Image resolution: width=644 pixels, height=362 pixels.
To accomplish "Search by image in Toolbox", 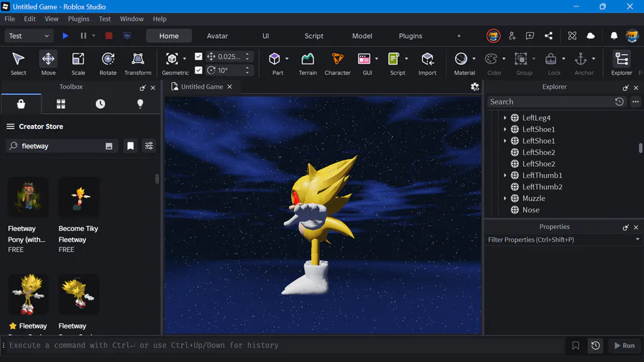I will tap(109, 146).
